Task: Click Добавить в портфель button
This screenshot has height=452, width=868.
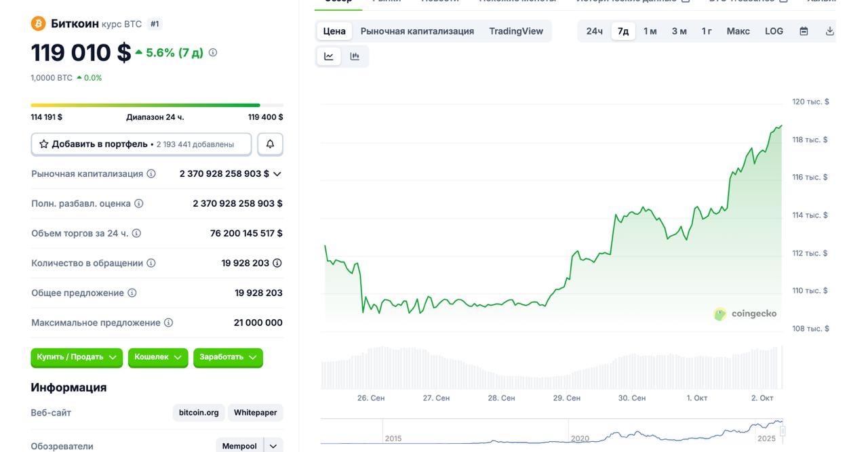Action: pyautogui.click(x=141, y=144)
